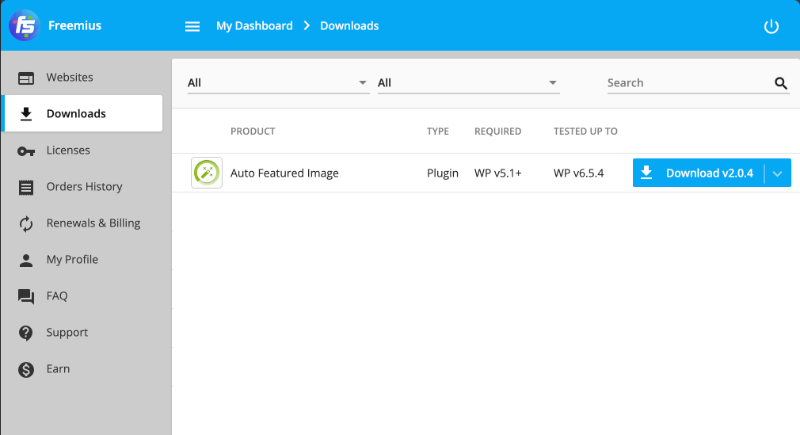Click Download v2.0.4 button
The height and width of the screenshot is (435, 800).
pos(698,173)
